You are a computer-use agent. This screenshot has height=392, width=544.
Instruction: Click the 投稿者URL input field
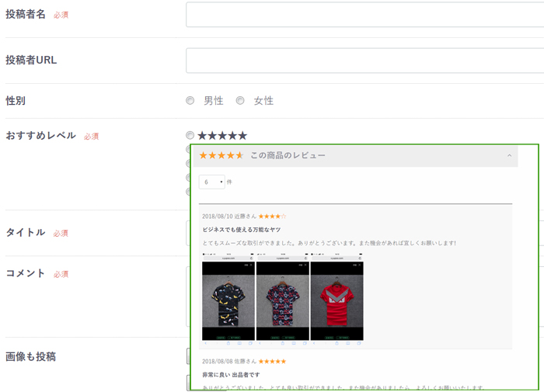pyautogui.click(x=364, y=61)
